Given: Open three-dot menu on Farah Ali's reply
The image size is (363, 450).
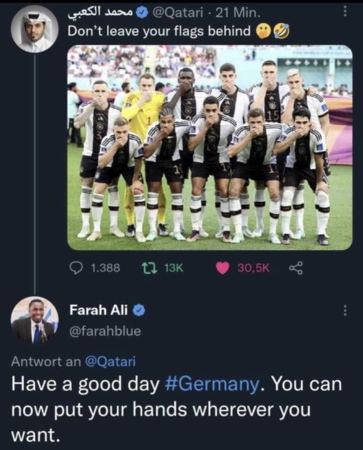Looking at the screenshot, I should point(345,310).
